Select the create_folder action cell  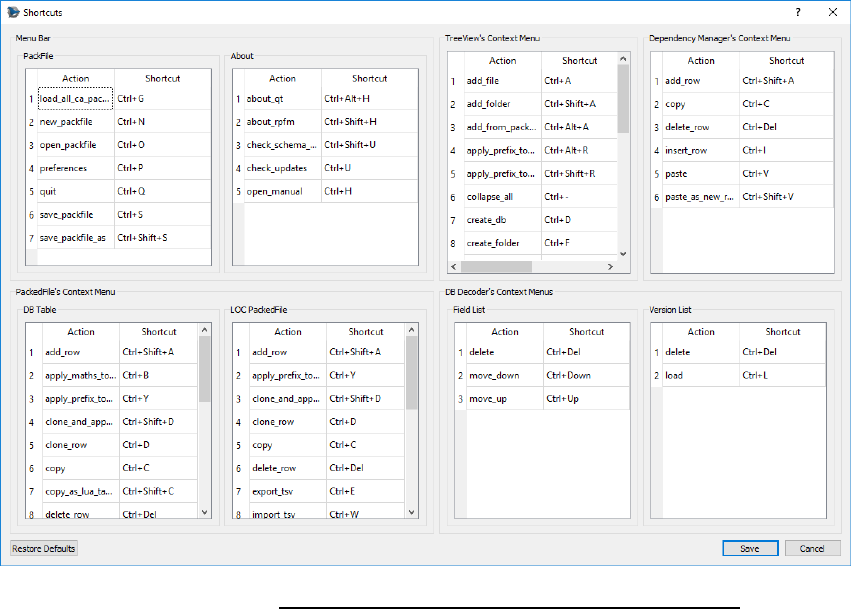tap(503, 243)
